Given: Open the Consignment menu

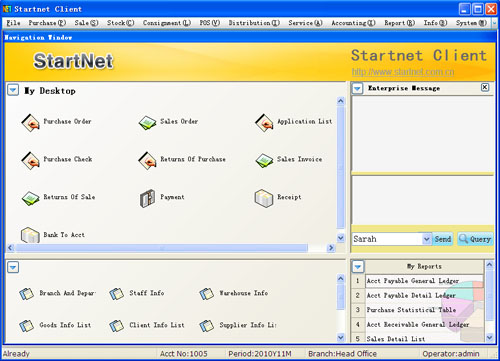Looking at the screenshot, I should coord(167,23).
